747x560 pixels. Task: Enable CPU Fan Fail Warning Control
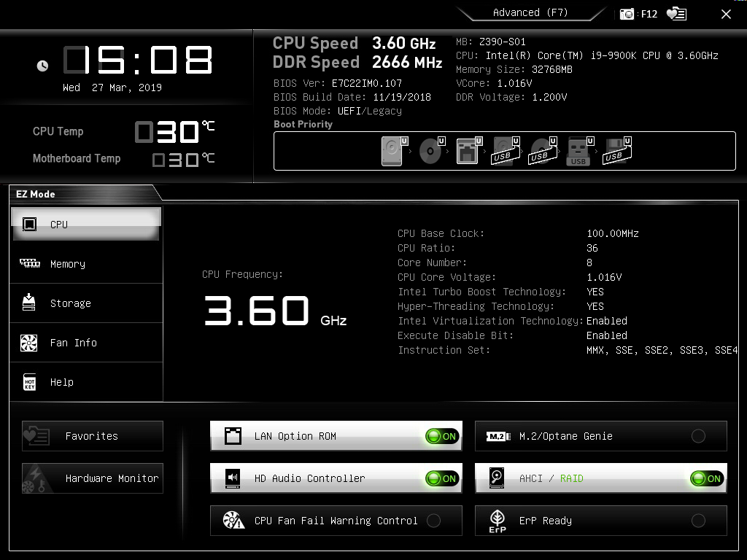click(x=433, y=521)
